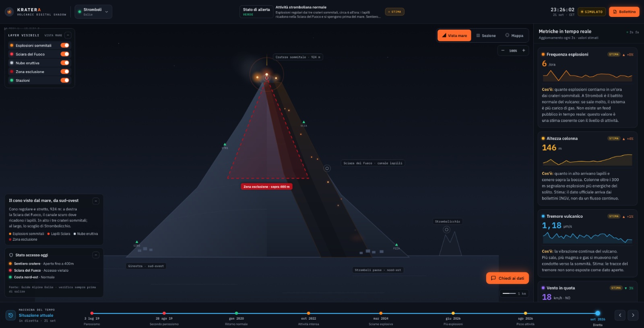The image size is (644, 328).
Task: Click the Kratera logo icon
Action: 9,12
